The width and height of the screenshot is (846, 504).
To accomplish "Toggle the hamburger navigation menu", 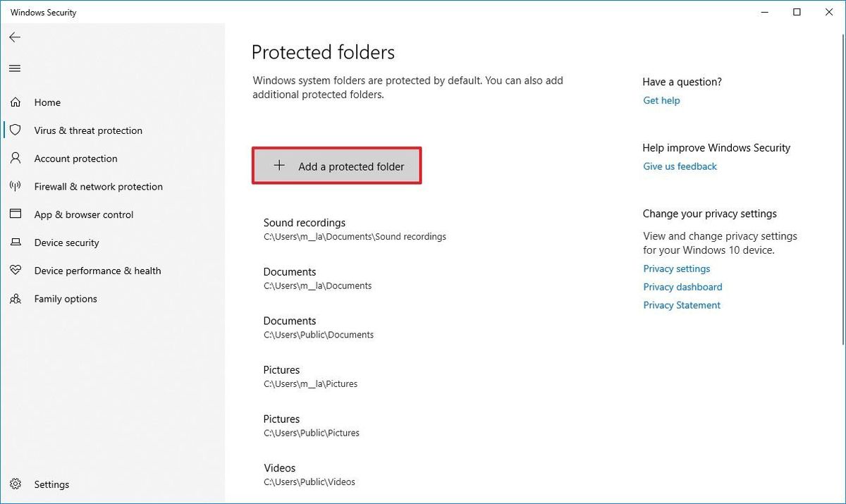I will click(15, 68).
